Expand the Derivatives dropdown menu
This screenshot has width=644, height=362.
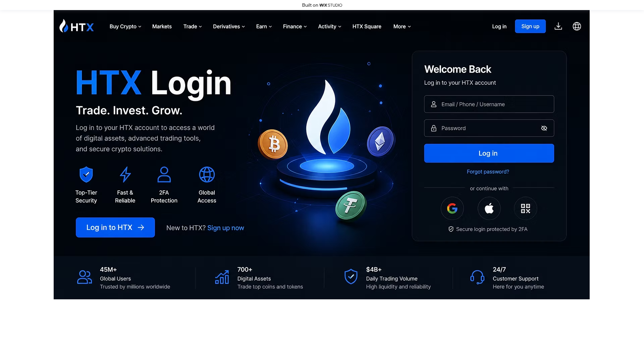pos(229,26)
